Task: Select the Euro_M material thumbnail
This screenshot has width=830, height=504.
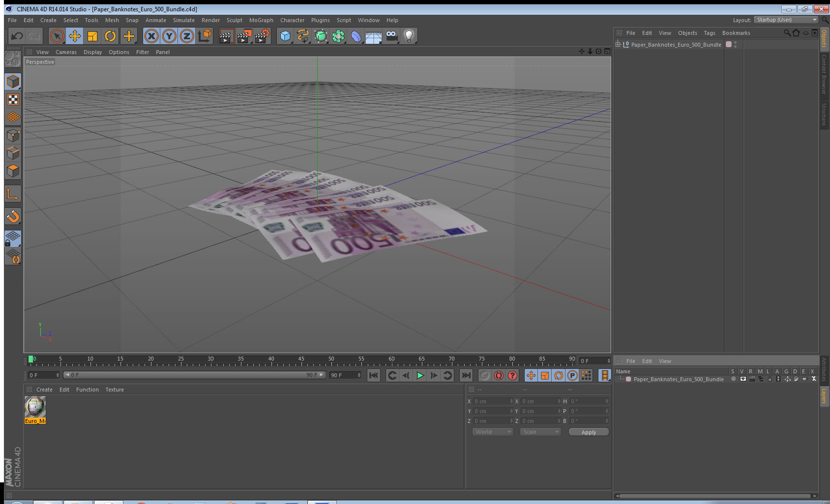Action: point(35,410)
